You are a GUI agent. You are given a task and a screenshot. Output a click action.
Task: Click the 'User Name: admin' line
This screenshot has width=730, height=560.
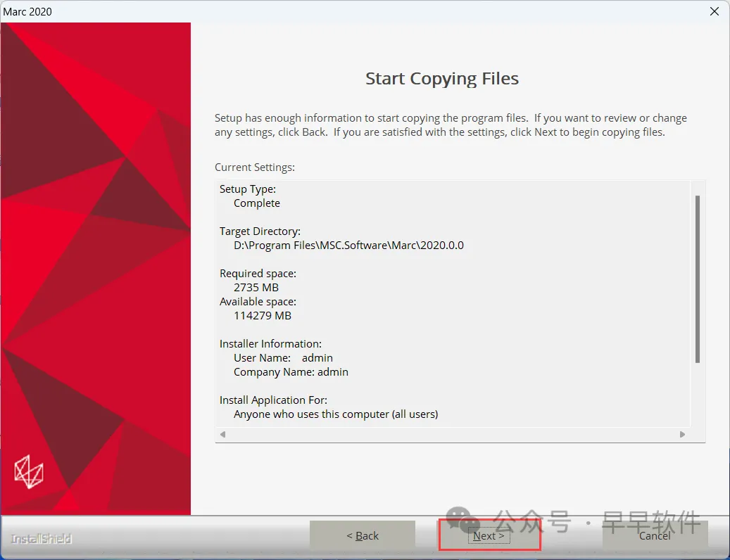coord(283,357)
